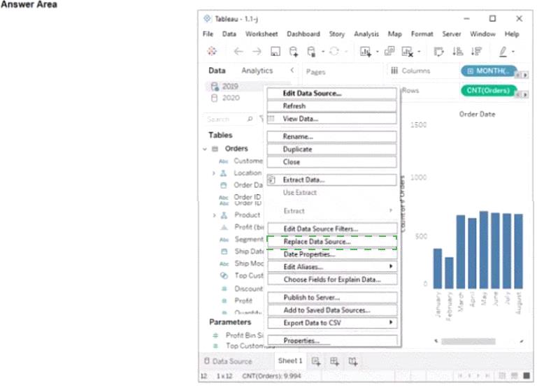Expand the Product hierarchy

[214, 215]
